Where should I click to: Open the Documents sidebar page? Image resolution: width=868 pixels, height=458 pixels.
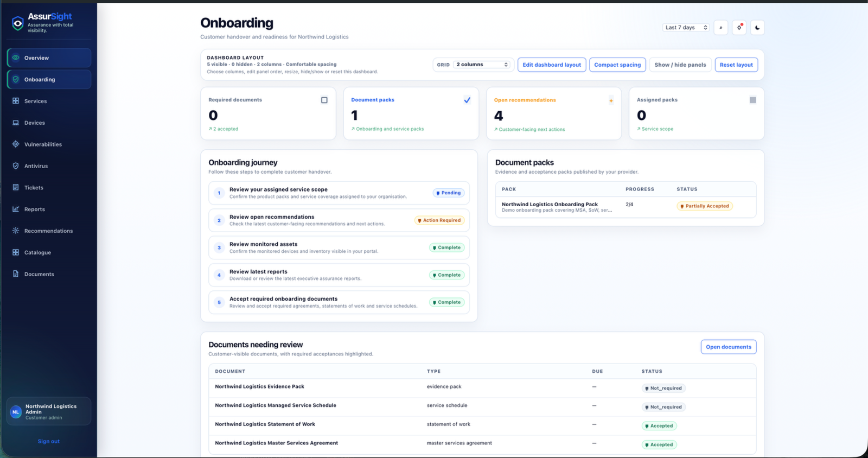coord(49,274)
